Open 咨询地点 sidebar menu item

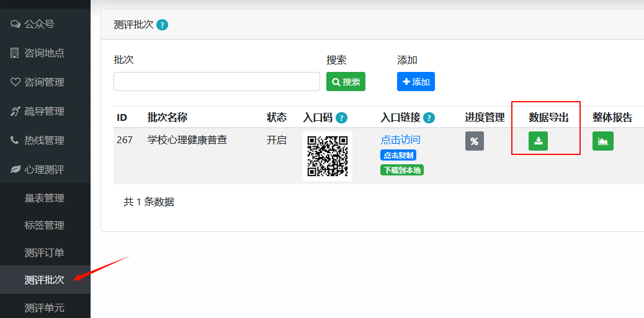click(45, 53)
